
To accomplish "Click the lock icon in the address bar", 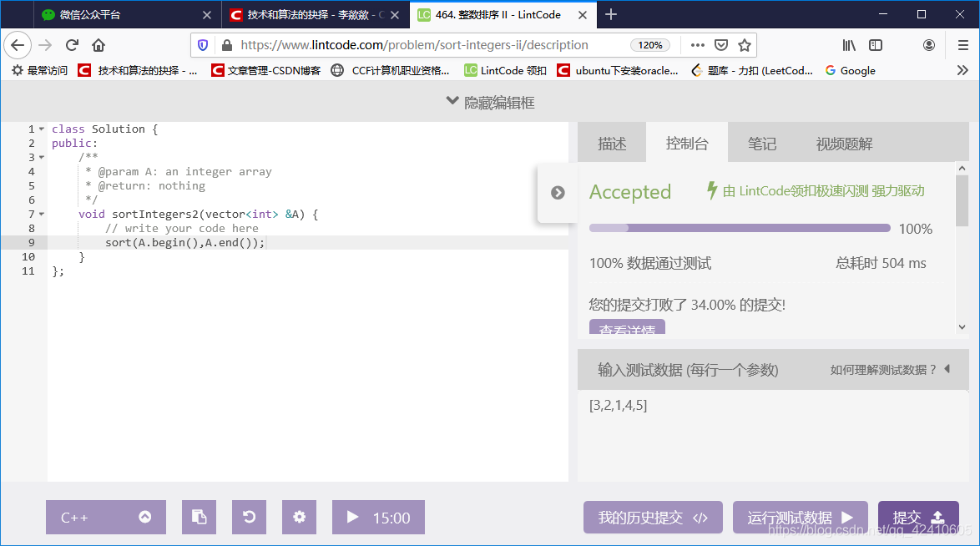I will [228, 44].
